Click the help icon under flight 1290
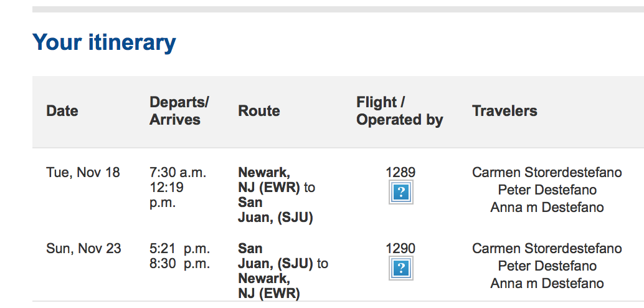644x308 pixels. click(x=401, y=268)
